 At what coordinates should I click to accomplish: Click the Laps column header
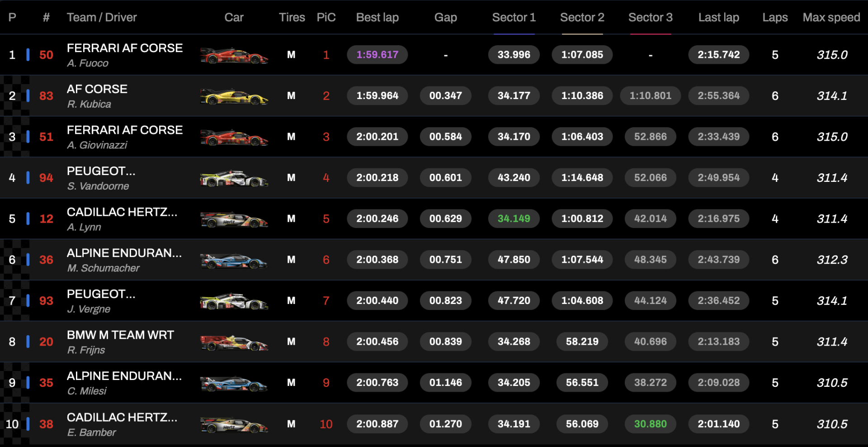click(x=775, y=18)
